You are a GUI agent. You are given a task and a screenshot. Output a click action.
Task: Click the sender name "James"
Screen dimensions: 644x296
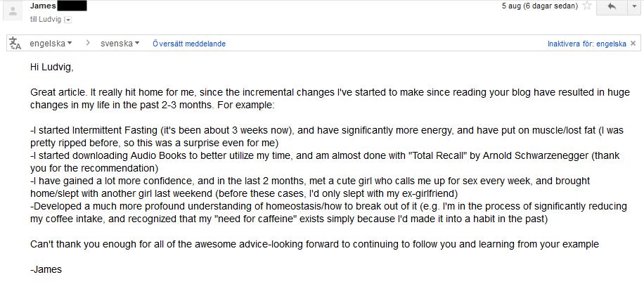click(x=44, y=6)
